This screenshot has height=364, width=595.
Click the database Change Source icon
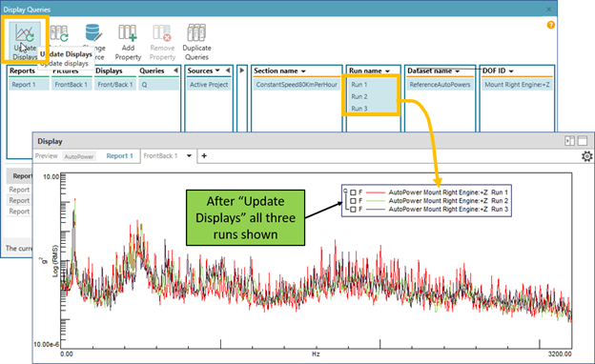tap(93, 32)
